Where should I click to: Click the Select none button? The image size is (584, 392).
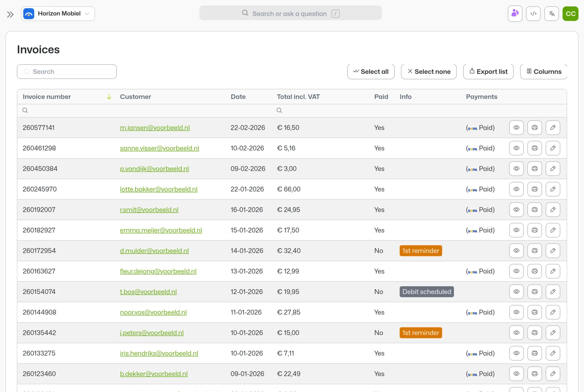click(429, 71)
